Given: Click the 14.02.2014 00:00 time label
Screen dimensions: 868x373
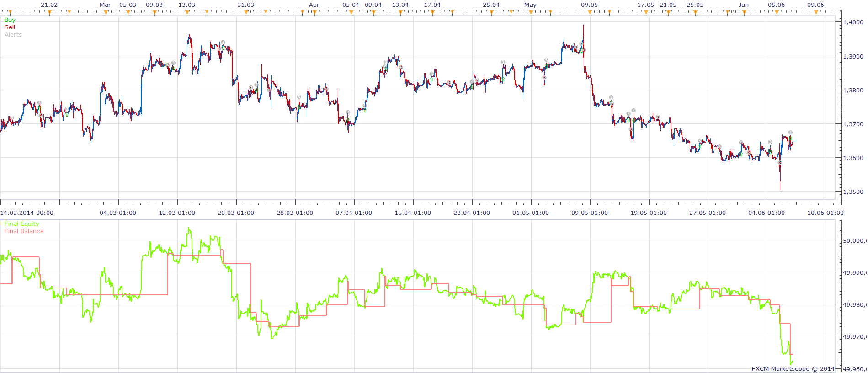Looking at the screenshot, I should (x=27, y=213).
